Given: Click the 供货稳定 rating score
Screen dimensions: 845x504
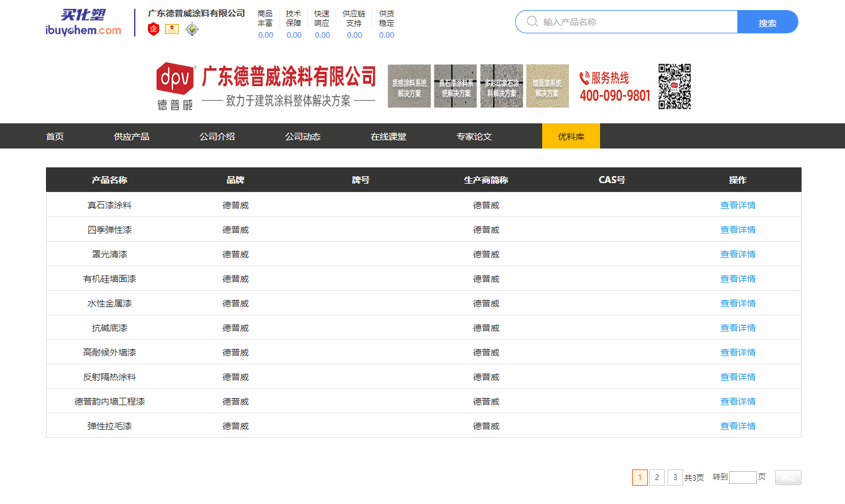Looking at the screenshot, I should pyautogui.click(x=387, y=35).
